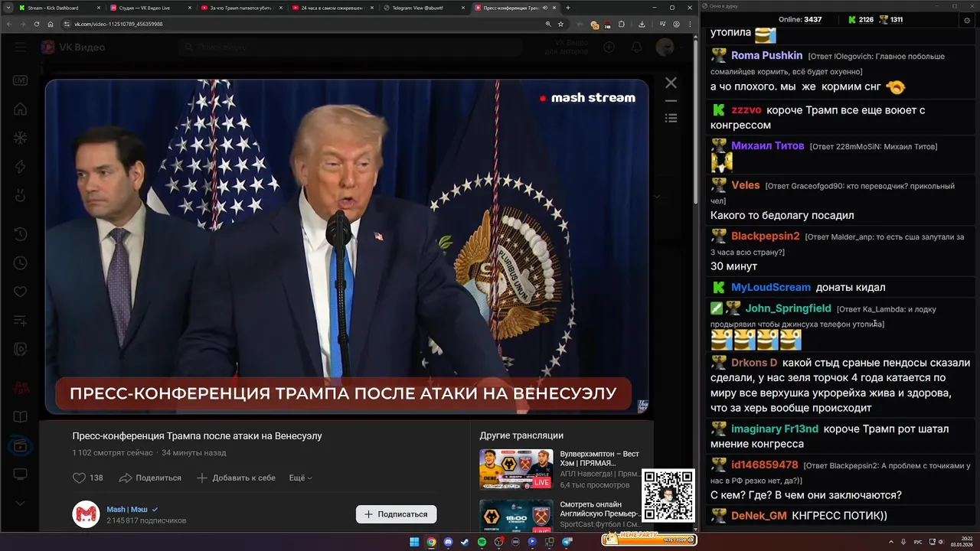Viewport: 980px width, 551px height.
Task: Open trends lightning icon in sidebar
Action: [20, 167]
